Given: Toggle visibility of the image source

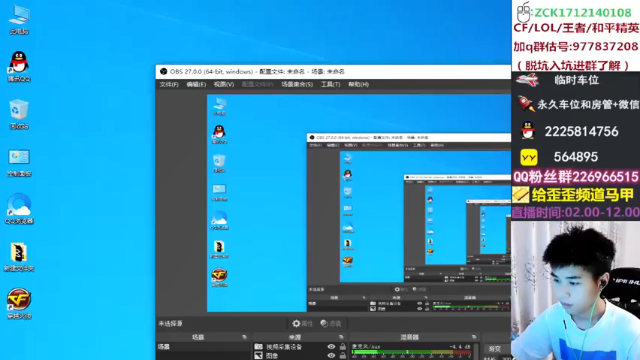Looking at the screenshot, I should 331,356.
